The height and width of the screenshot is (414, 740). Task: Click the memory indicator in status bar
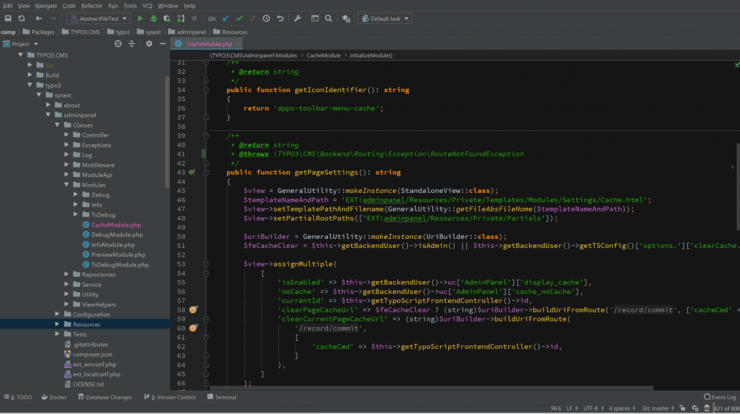[726, 408]
